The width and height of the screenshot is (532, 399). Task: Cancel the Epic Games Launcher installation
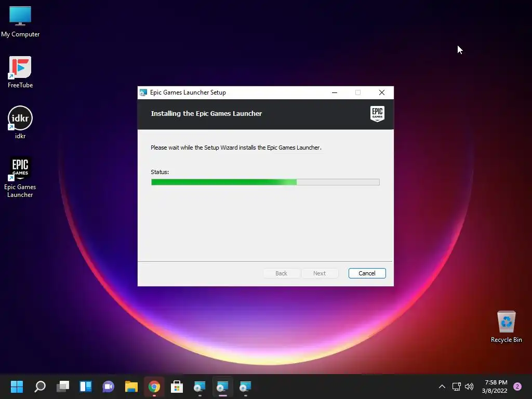click(367, 273)
